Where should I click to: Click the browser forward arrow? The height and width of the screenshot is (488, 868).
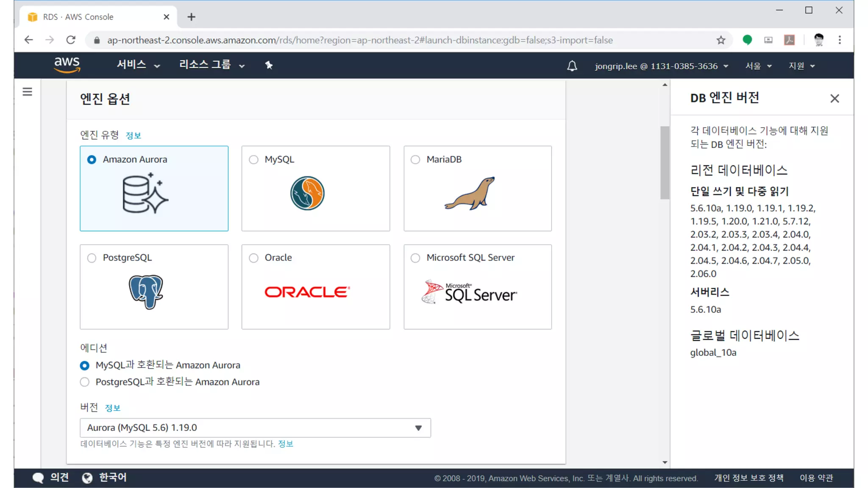point(50,40)
